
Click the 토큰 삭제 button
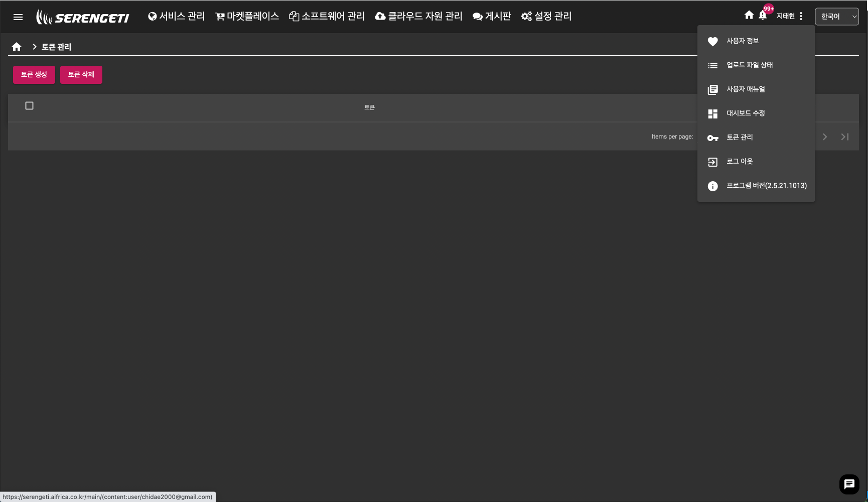pos(81,75)
